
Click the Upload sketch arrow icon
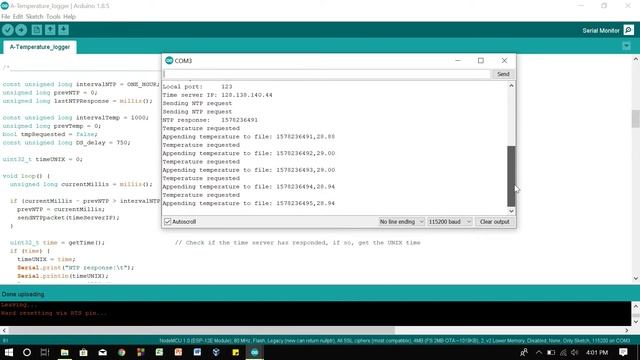pyautogui.click(x=21, y=30)
